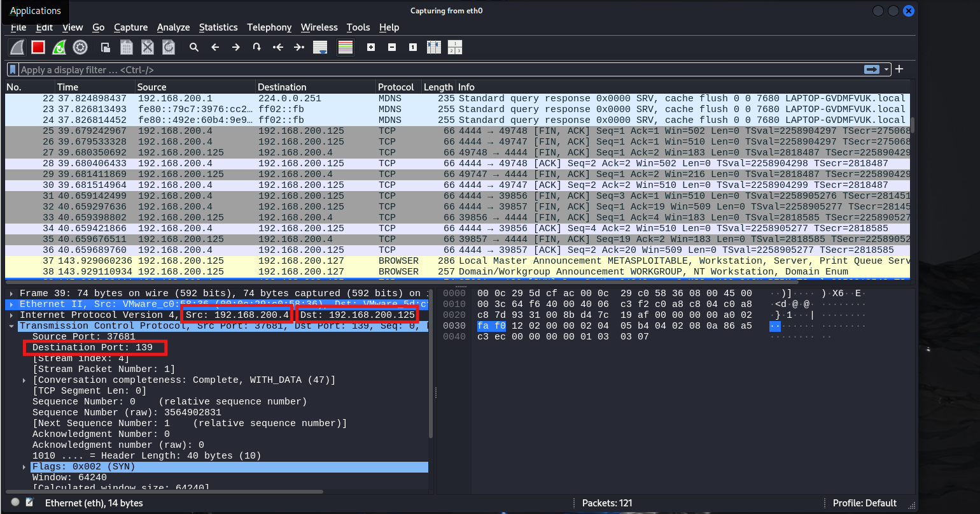The height and width of the screenshot is (514, 980).
Task: Click into the display filter field
Action: pos(439,69)
